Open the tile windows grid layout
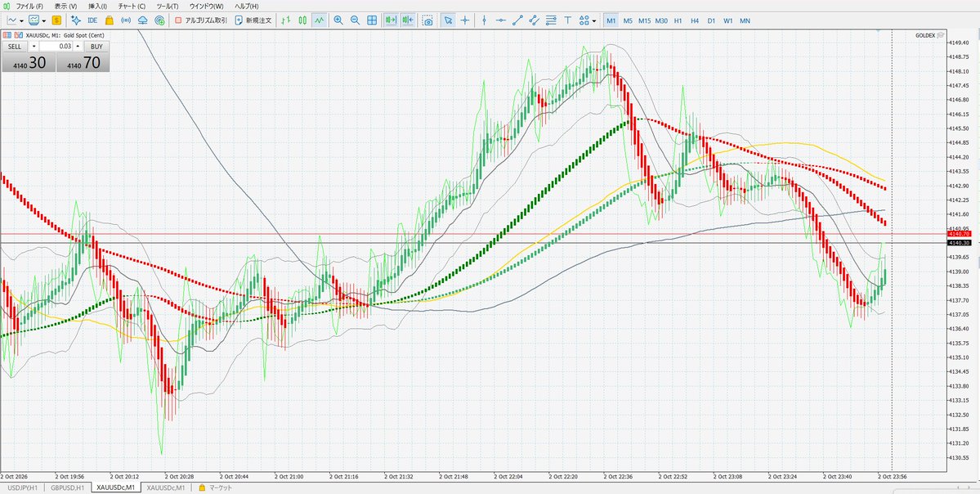The width and height of the screenshot is (980, 494). (x=372, y=20)
